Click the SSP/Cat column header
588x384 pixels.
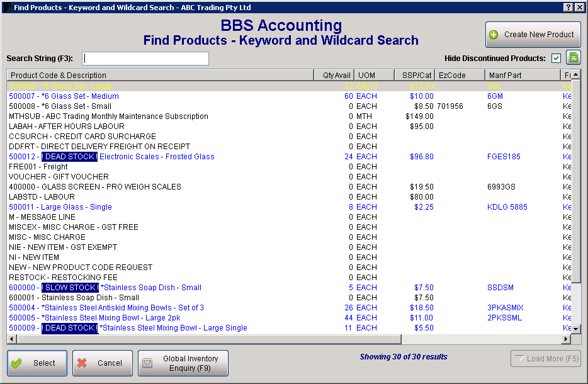click(414, 76)
